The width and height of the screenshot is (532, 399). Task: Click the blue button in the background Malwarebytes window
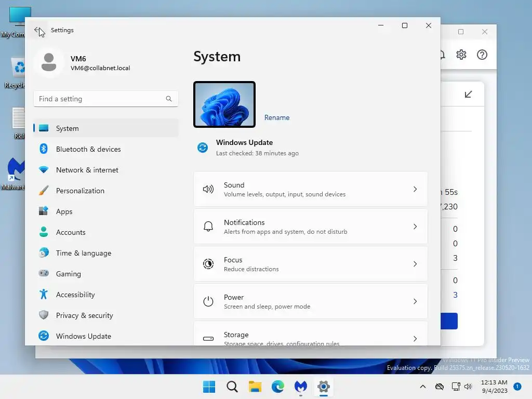(x=449, y=321)
